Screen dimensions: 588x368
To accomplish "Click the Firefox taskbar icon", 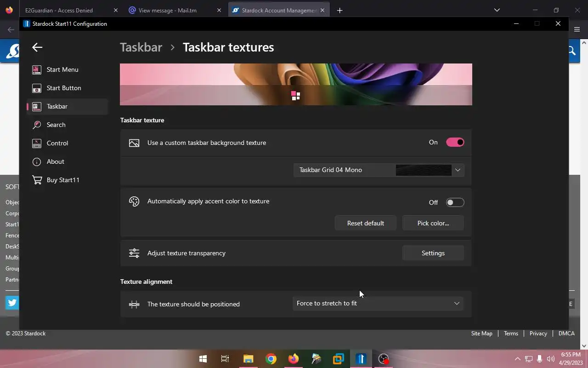I will coord(293,359).
